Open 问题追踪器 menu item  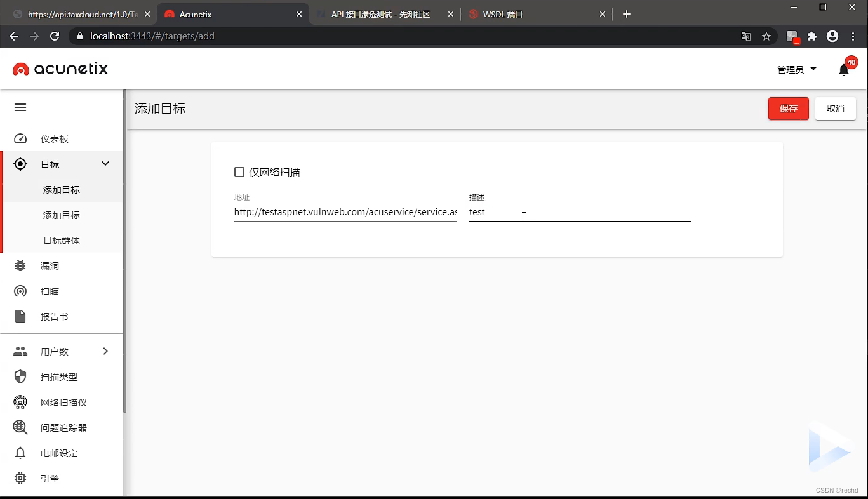click(62, 427)
